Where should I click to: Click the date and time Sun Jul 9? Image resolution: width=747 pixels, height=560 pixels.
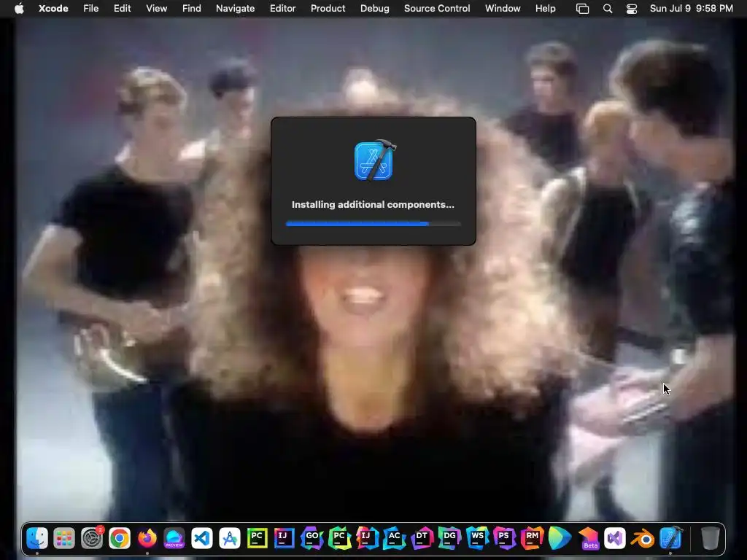(x=692, y=9)
